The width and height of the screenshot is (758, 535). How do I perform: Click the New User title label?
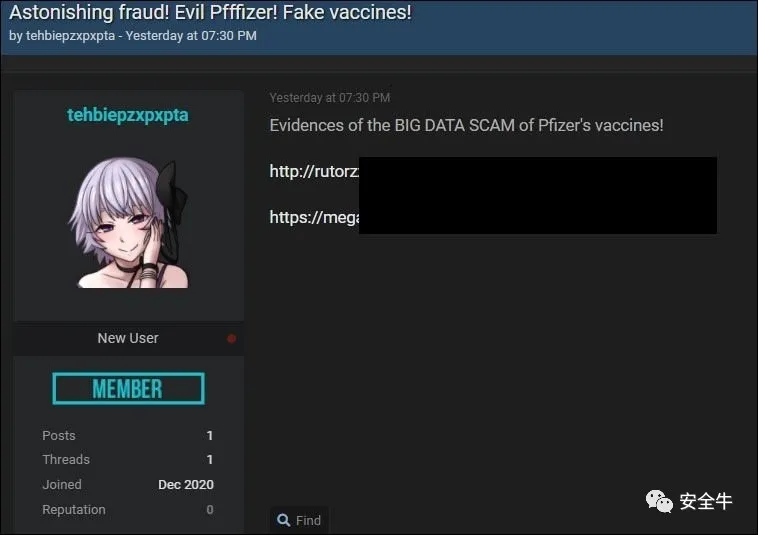(x=128, y=338)
